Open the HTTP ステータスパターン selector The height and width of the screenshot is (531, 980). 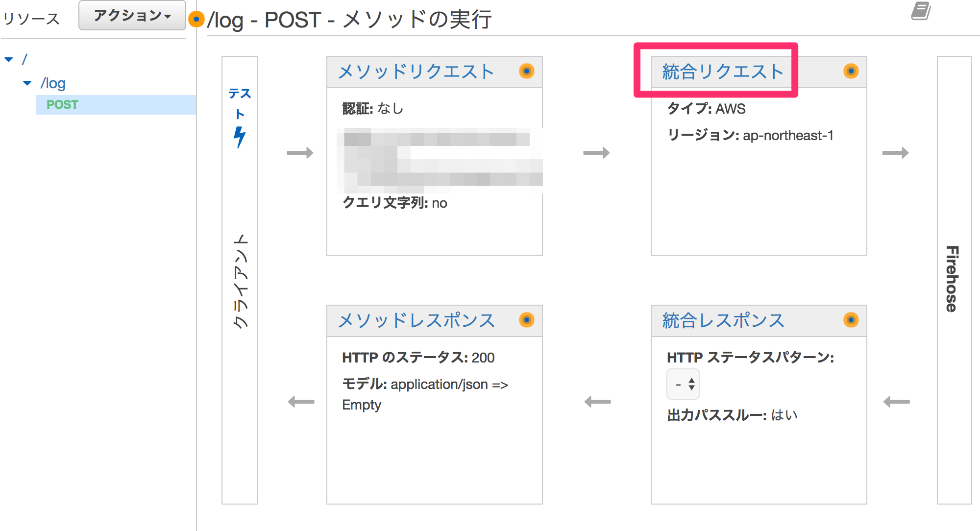pyautogui.click(x=683, y=384)
